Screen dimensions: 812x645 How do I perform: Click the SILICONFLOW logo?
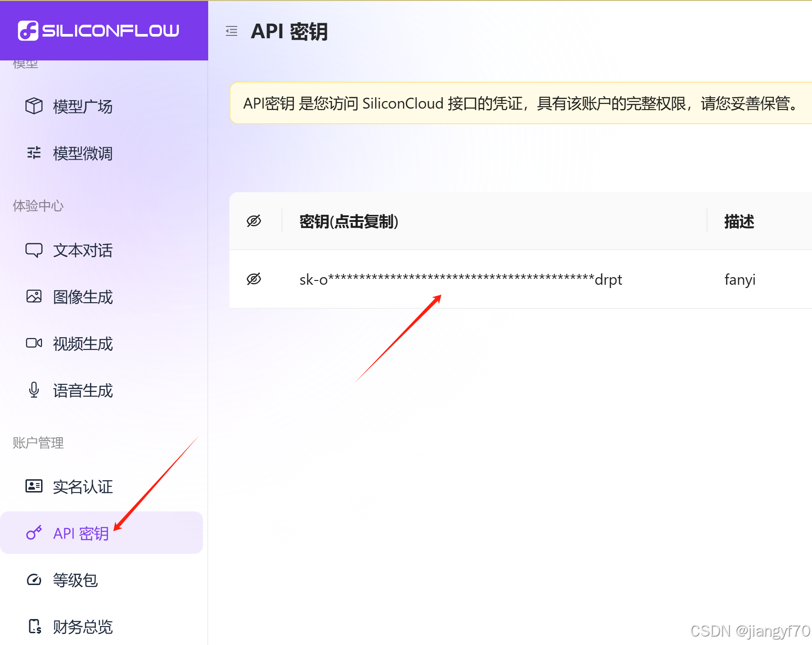pos(100,30)
